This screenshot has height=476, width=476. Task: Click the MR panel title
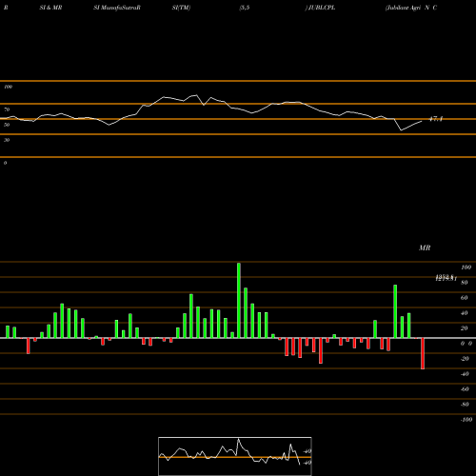pos(425,248)
